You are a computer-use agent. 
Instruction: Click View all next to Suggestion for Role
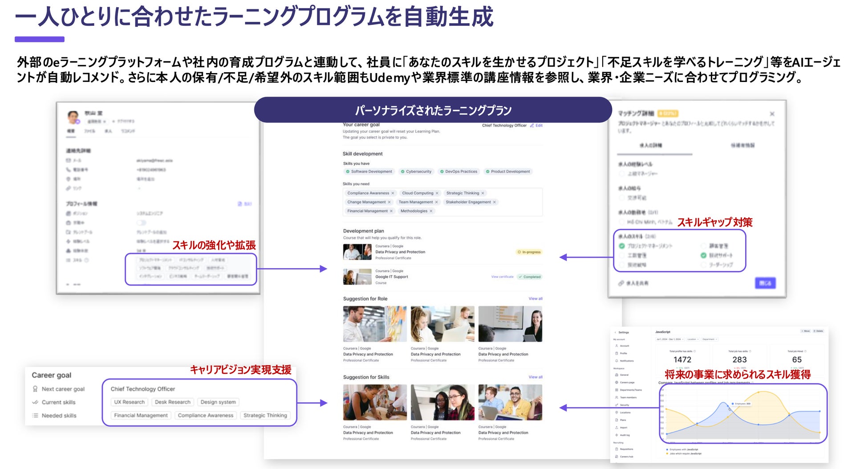click(535, 299)
